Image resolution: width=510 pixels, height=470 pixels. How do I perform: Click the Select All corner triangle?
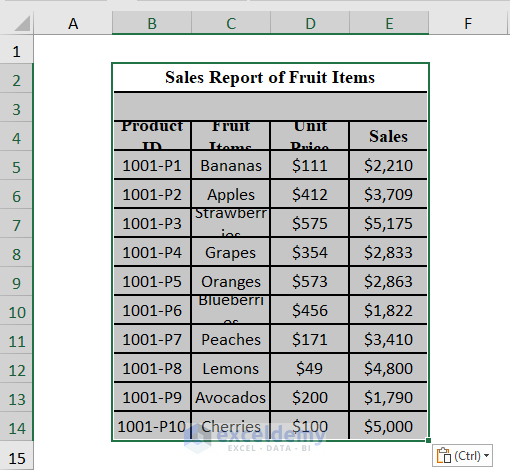pos(23,24)
